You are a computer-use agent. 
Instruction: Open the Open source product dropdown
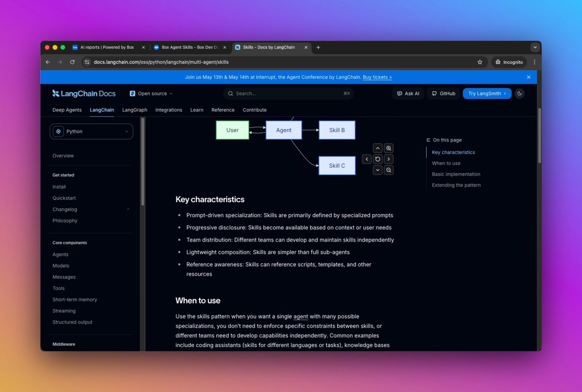151,94
